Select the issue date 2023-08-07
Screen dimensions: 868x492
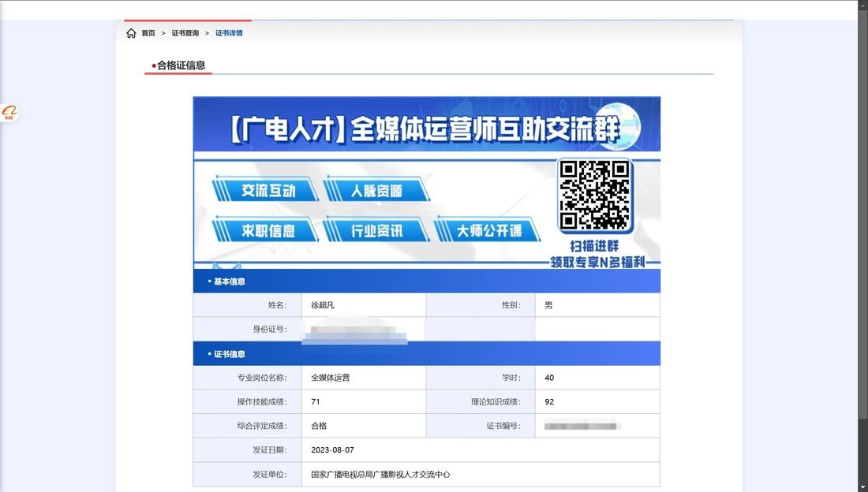(332, 450)
